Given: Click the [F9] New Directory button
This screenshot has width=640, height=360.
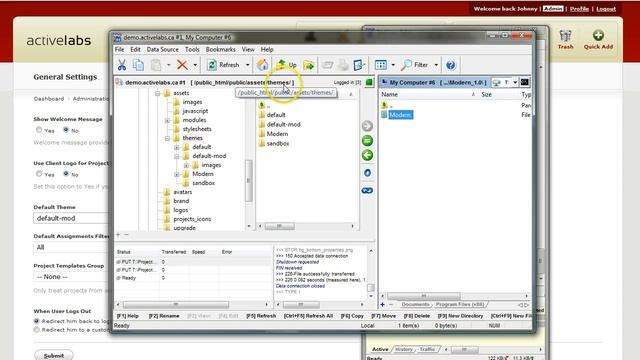Looking at the screenshot, I should pos(460,316).
